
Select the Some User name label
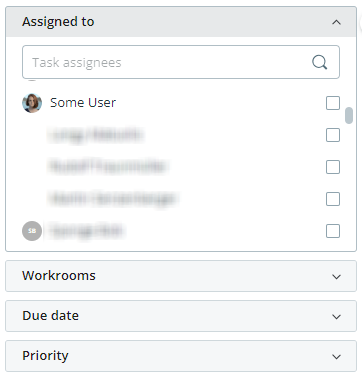[x=83, y=103]
